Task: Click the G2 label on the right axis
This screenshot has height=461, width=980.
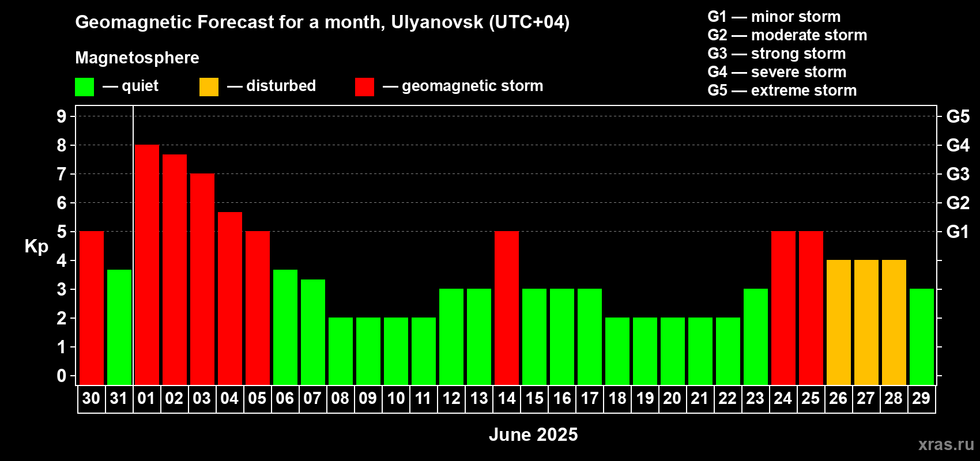Action: [958, 203]
